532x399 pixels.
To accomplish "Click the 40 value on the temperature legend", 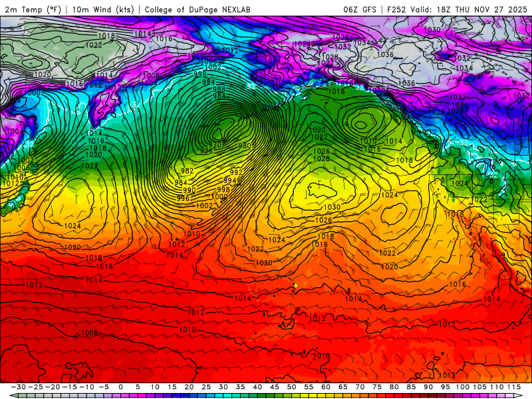I will tap(257, 387).
